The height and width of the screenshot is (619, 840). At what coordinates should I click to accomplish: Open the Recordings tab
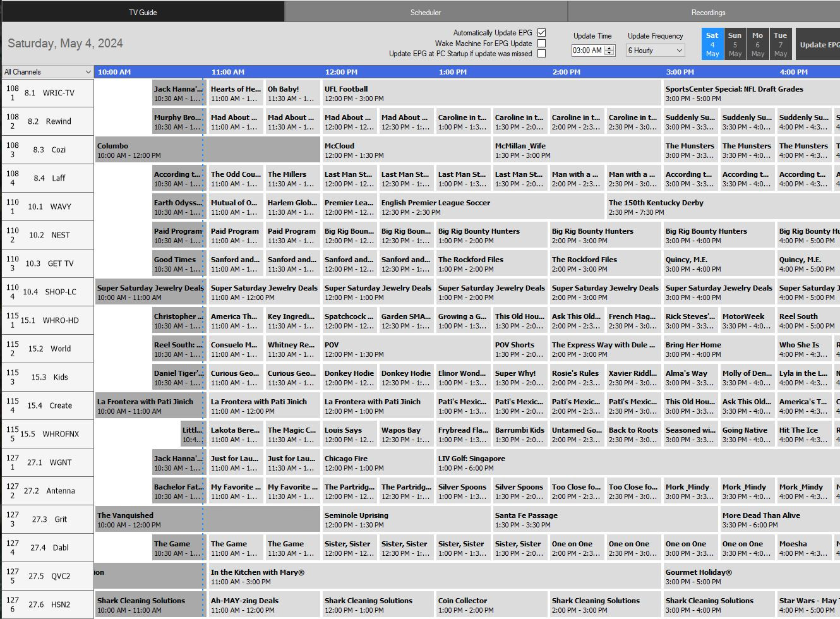coord(708,12)
